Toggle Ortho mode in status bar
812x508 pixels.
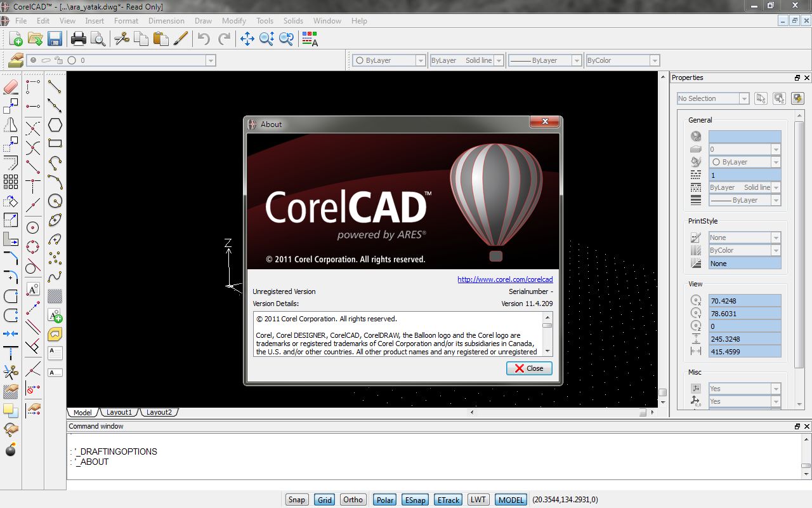pyautogui.click(x=353, y=500)
